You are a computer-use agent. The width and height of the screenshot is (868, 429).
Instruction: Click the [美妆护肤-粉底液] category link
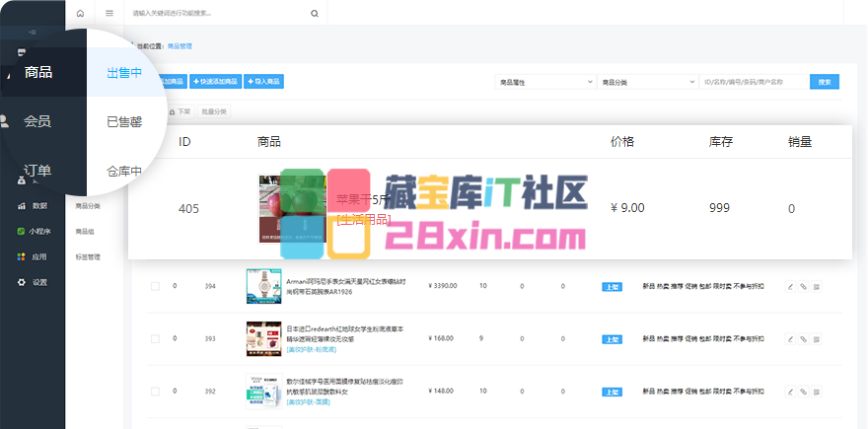(311, 350)
